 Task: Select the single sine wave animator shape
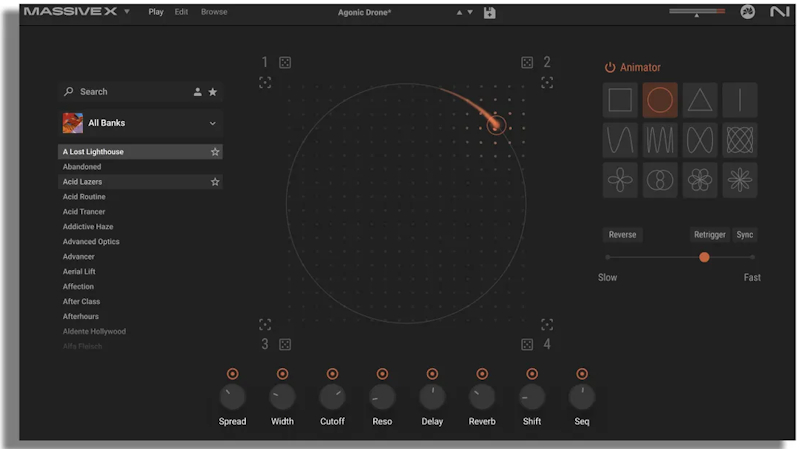(x=620, y=140)
